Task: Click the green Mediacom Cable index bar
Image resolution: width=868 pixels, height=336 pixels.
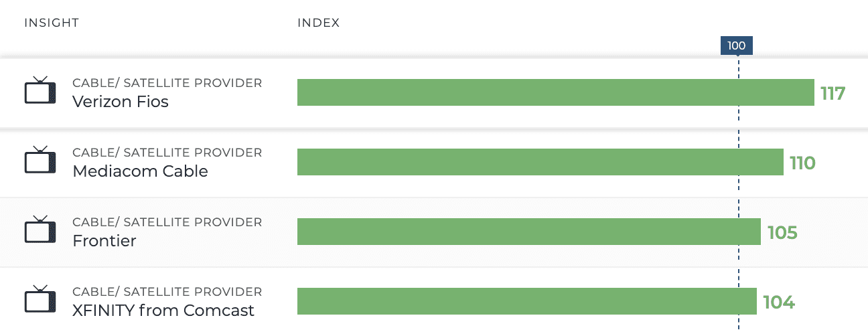Action: tap(540, 162)
